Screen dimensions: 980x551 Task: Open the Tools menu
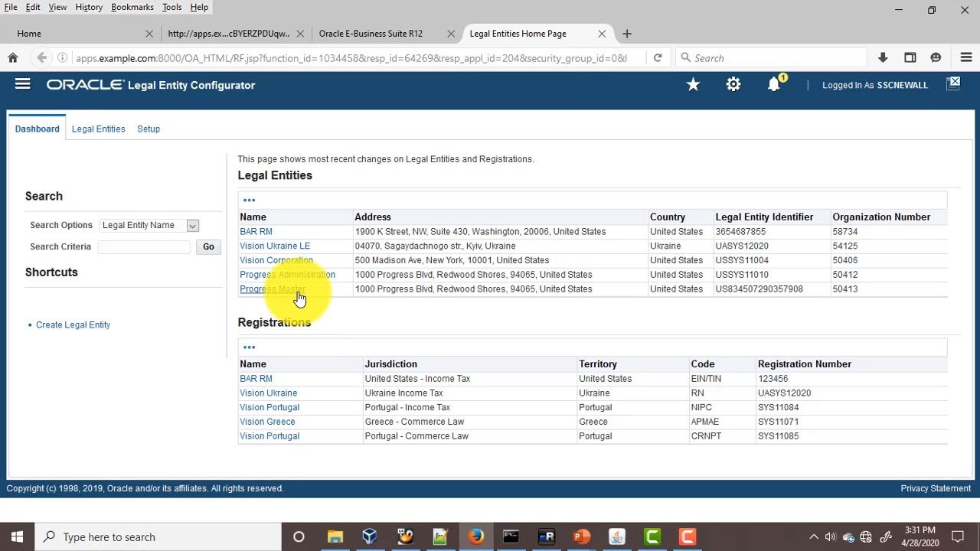(172, 7)
